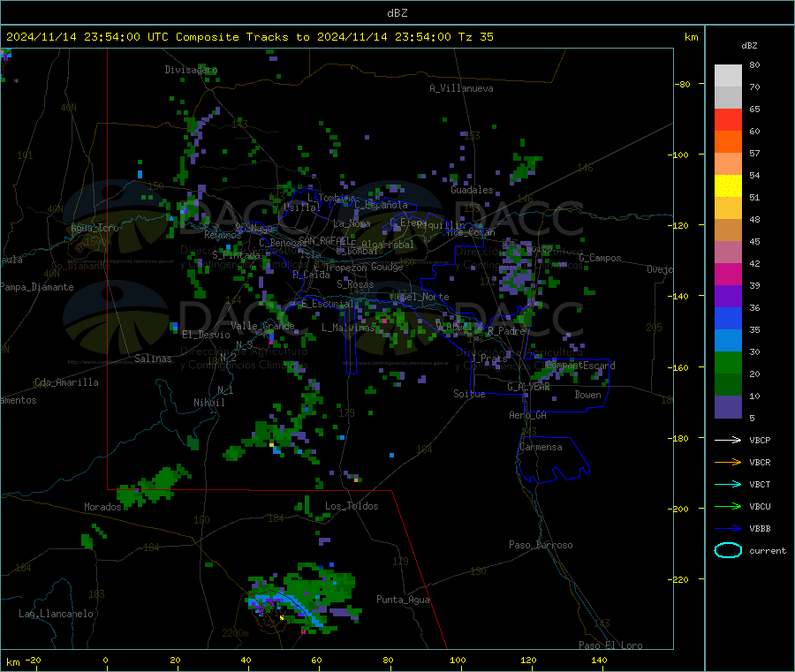Click the storm cell near Punta_Agua

click(x=304, y=598)
